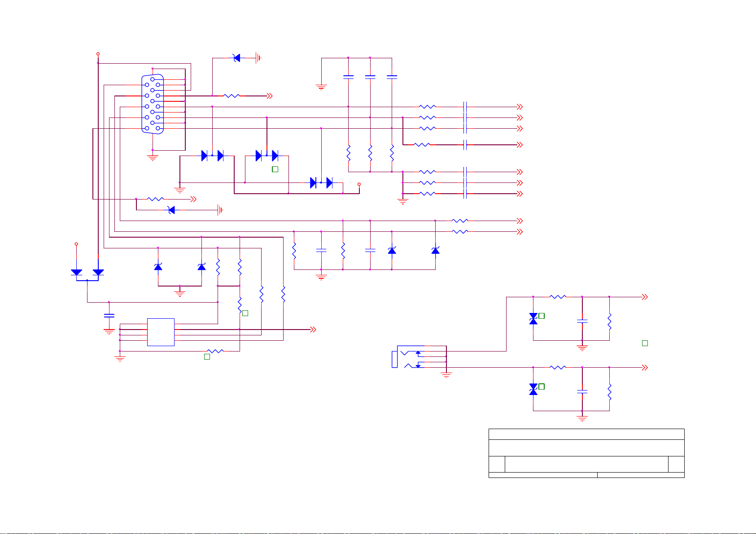Image resolution: width=756 pixels, height=534 pixels.
Task: Select the series resistor on the lower audio channel
Action: pyautogui.click(x=558, y=367)
